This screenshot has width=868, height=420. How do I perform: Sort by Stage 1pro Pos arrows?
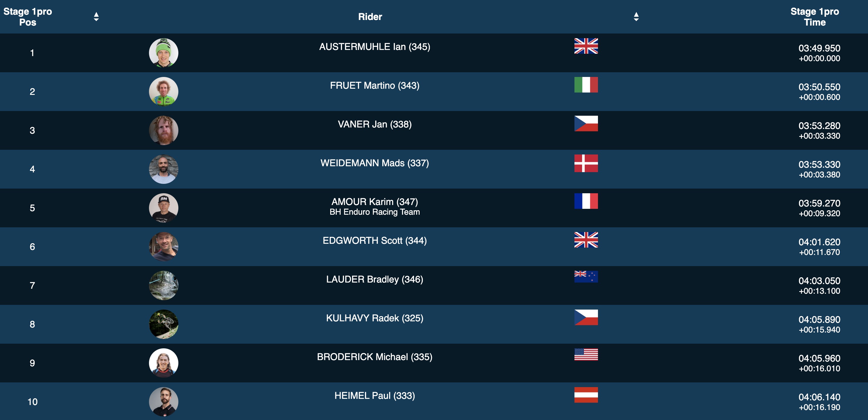coord(96,16)
